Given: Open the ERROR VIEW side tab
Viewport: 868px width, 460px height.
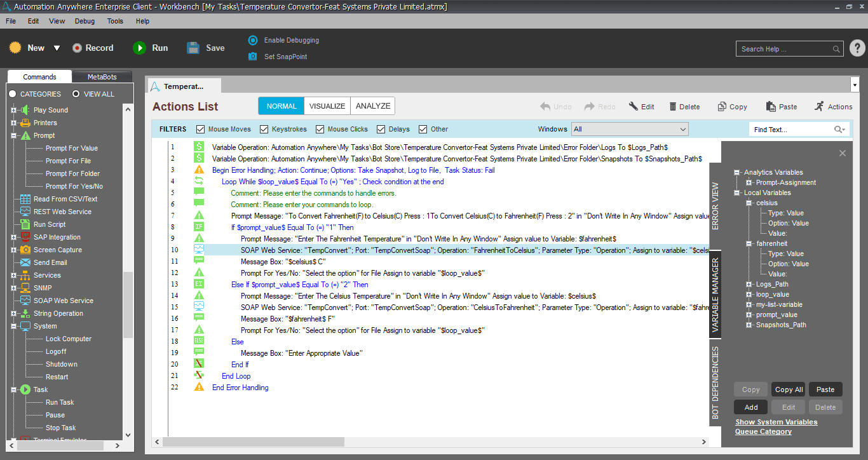Looking at the screenshot, I should pyautogui.click(x=715, y=206).
